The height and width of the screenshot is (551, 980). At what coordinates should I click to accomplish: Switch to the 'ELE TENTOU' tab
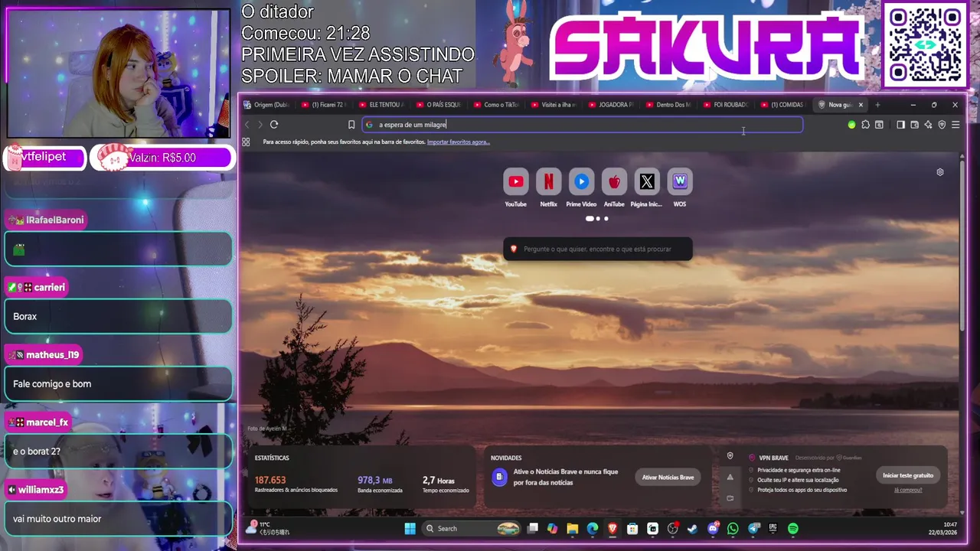382,105
